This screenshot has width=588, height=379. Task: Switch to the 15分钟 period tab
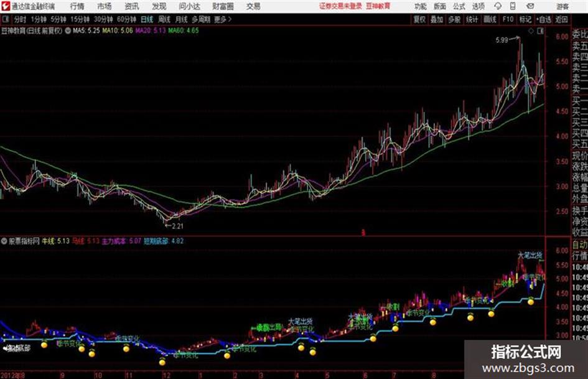tap(80, 19)
